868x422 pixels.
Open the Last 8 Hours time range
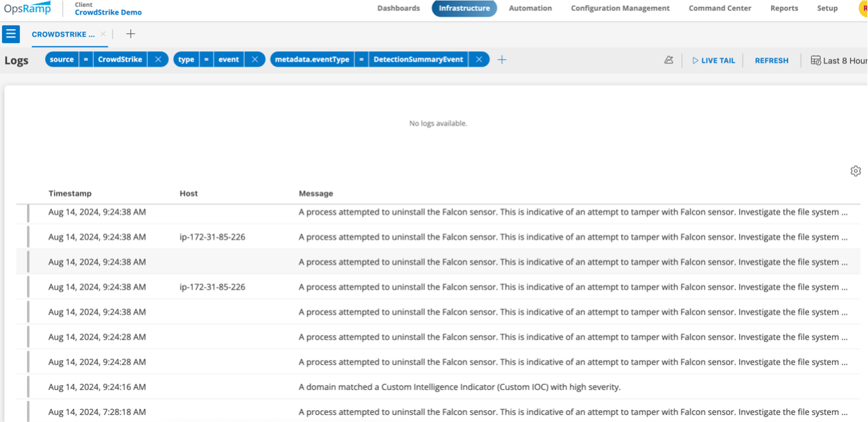coord(839,60)
